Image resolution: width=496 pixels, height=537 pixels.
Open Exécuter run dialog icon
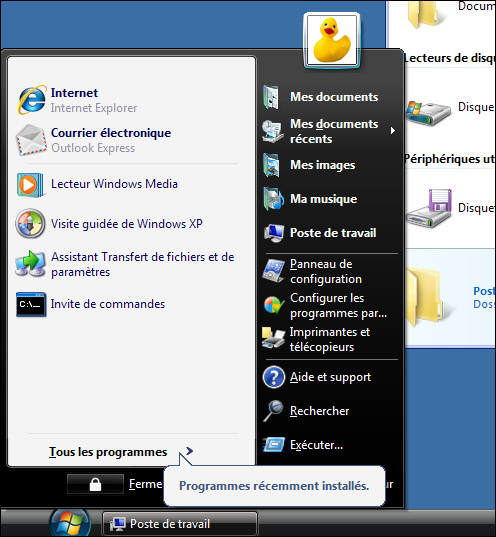point(273,445)
